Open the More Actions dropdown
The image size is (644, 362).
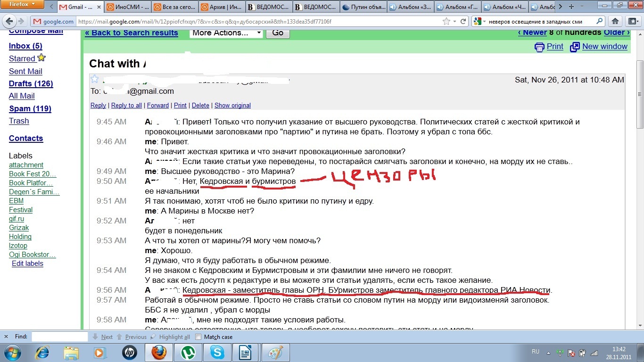[226, 33]
